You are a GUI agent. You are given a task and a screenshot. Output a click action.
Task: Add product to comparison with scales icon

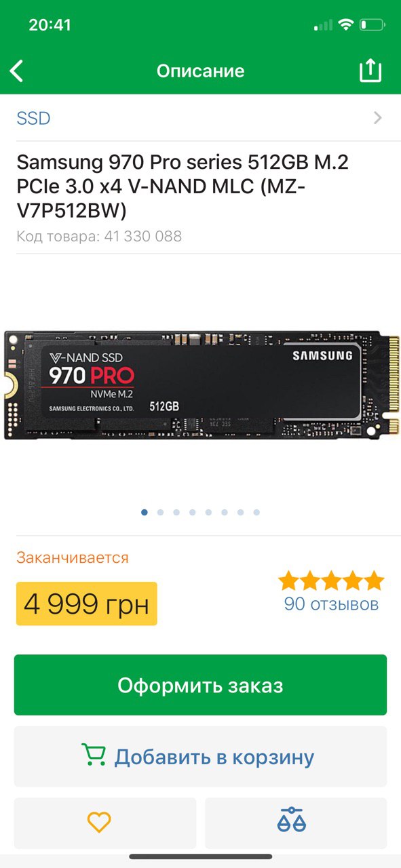pos(292,821)
